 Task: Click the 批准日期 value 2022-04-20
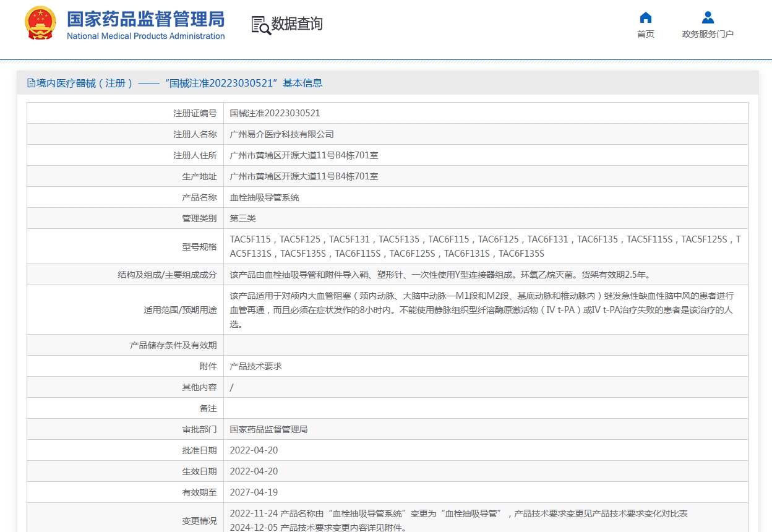tap(254, 450)
